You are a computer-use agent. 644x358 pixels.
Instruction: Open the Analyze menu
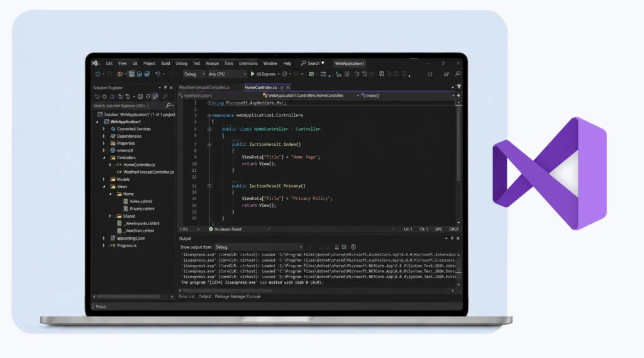(212, 64)
